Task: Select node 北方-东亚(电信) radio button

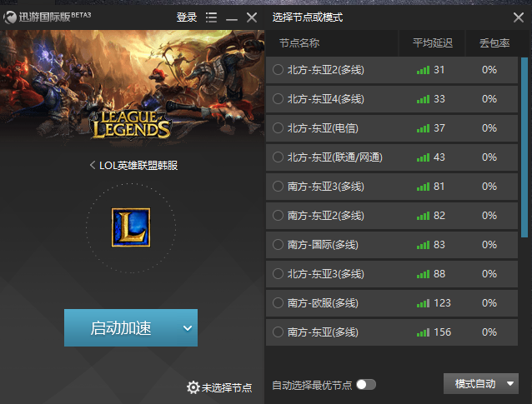Action: (x=278, y=128)
